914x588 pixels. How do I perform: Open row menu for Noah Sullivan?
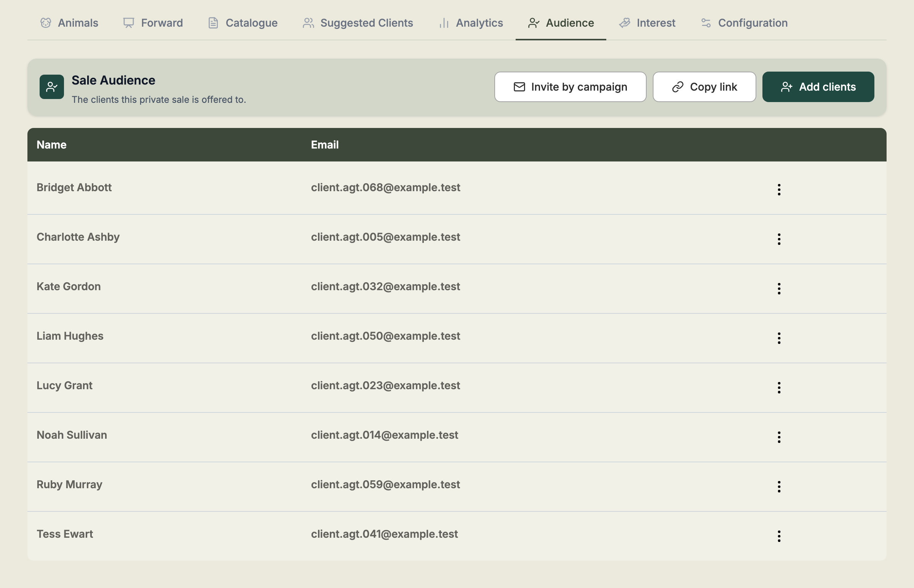pos(779,437)
